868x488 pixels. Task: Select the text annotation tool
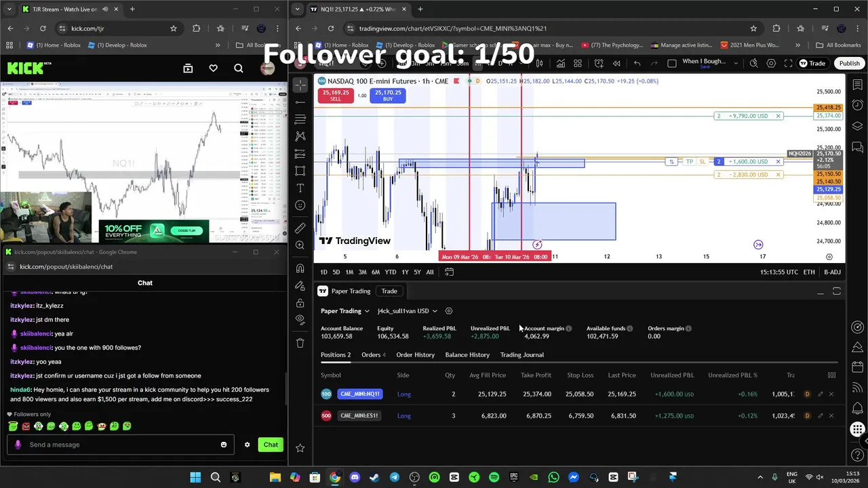(x=300, y=188)
